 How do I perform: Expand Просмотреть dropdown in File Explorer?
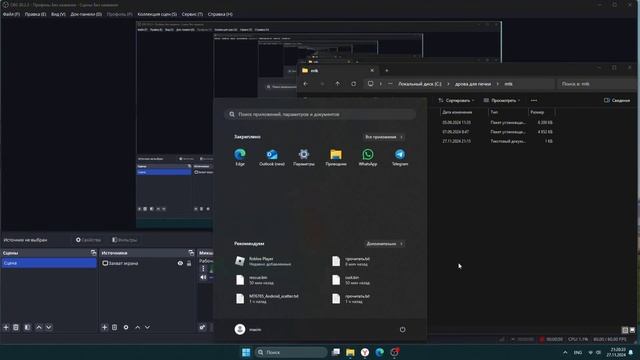(x=502, y=100)
